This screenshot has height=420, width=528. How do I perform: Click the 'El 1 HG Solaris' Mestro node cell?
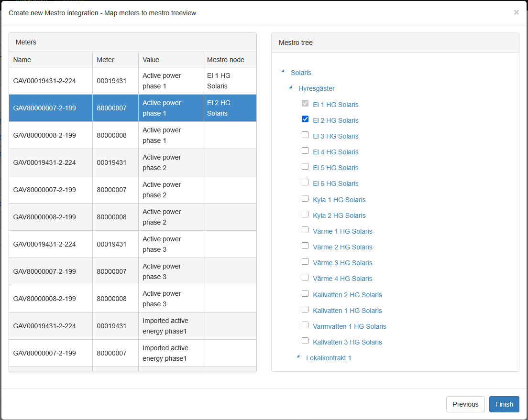[x=230, y=81]
